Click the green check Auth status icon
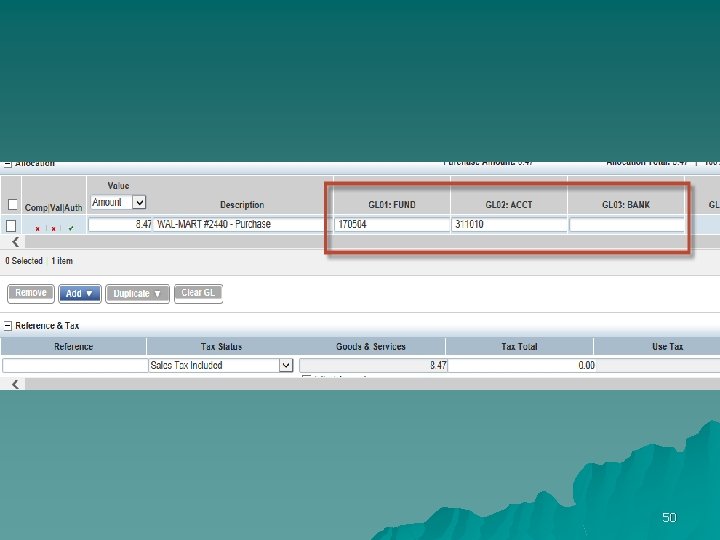 click(71, 228)
